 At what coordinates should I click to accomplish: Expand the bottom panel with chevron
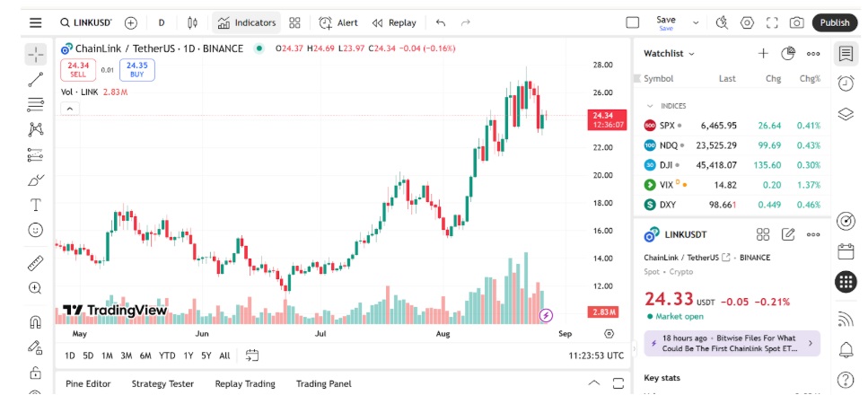click(x=593, y=383)
